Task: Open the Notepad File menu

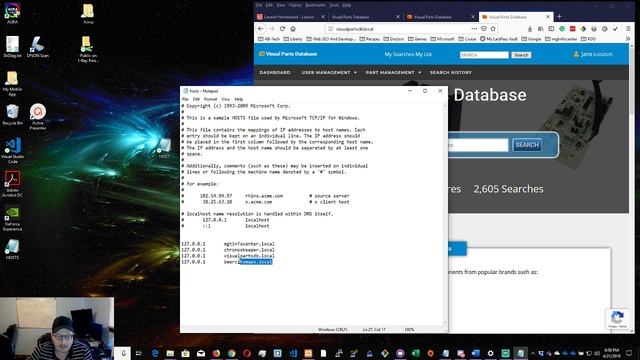Action: point(185,99)
